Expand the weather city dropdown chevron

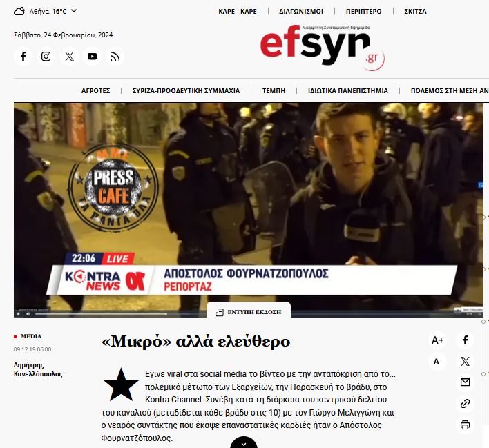[x=74, y=11]
